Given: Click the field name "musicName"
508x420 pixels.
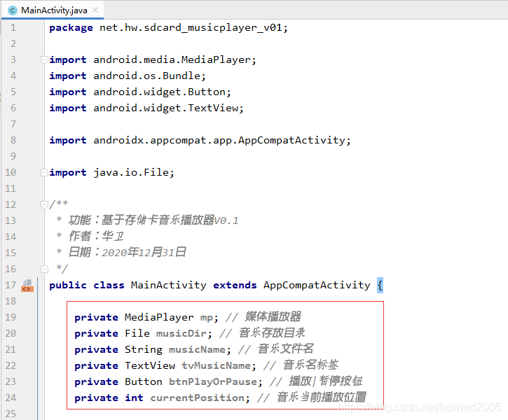Looking at the screenshot, I should [x=197, y=350].
